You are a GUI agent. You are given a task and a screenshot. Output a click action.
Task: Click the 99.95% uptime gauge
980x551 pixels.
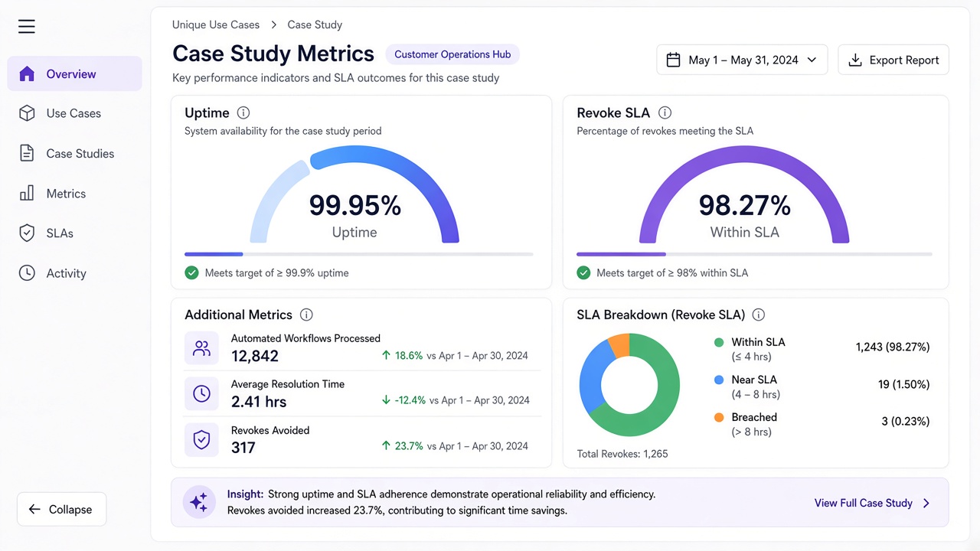354,195
